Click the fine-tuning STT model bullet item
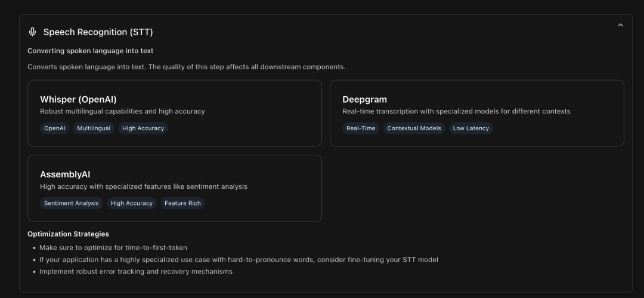The image size is (644, 298). (239, 260)
